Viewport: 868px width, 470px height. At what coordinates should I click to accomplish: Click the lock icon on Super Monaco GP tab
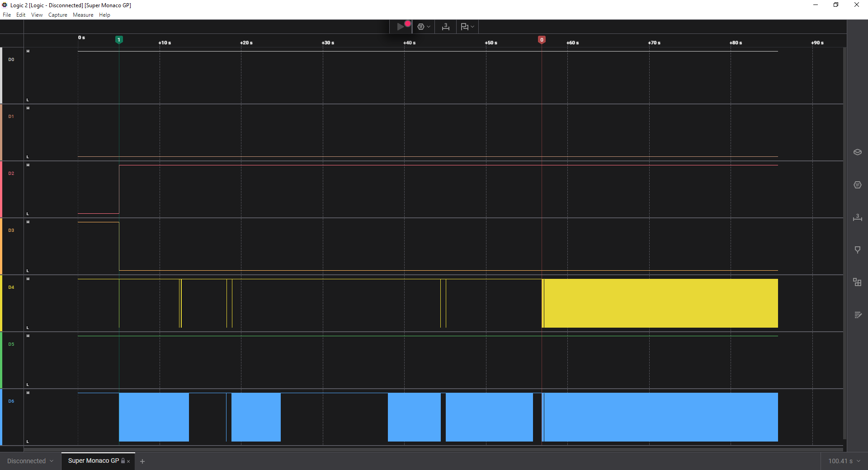[123, 461]
